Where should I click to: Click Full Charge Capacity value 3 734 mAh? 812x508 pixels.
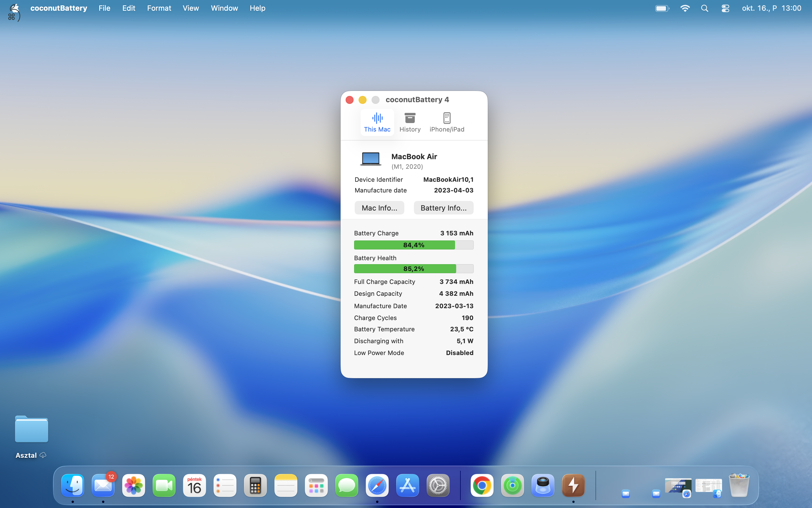[x=456, y=282]
